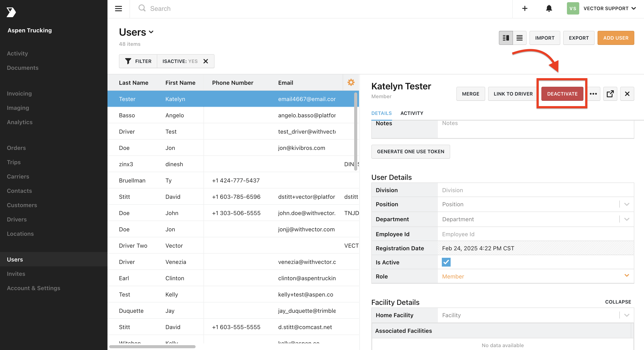Uncheck the Is Active checkbox
644x350 pixels.
[x=446, y=262]
